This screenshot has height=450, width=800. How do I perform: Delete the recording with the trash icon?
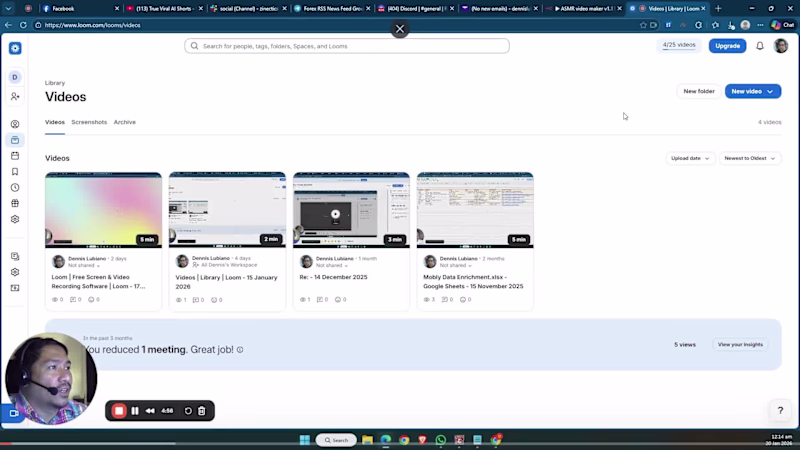pos(202,411)
